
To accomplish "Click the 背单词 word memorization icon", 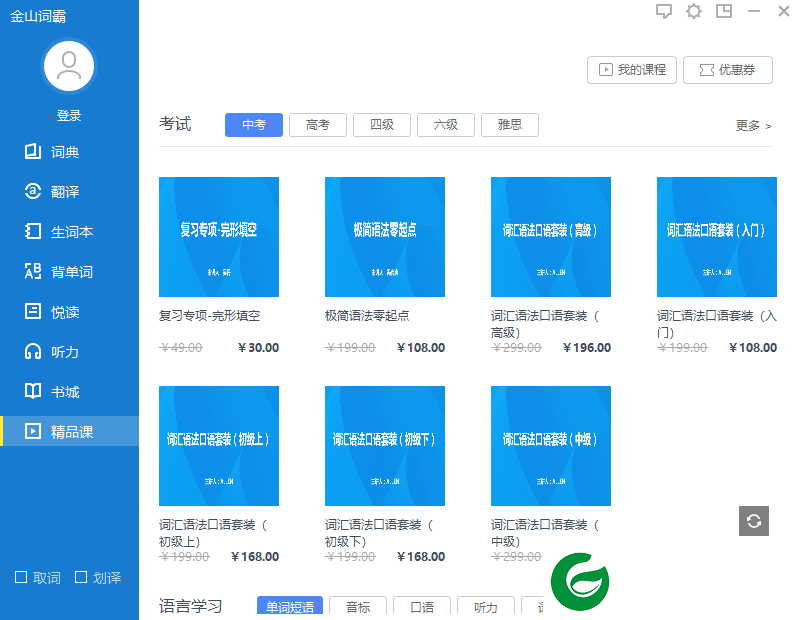I will pos(33,271).
